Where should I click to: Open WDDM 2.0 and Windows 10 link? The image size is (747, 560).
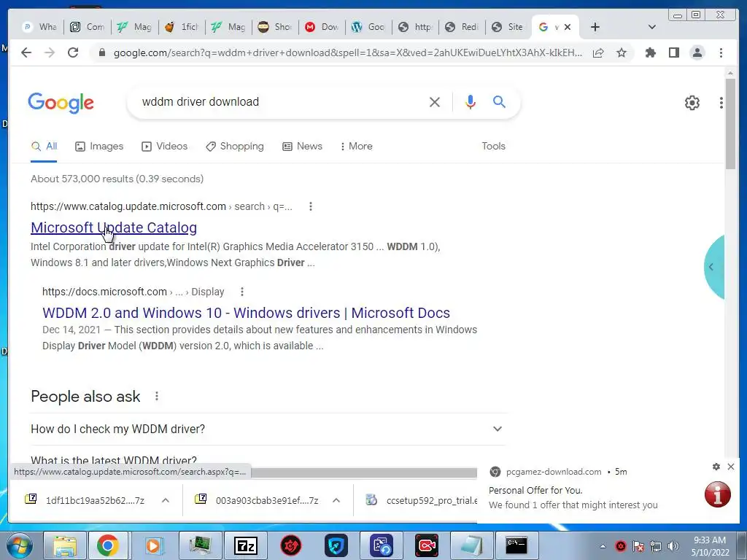tap(246, 313)
